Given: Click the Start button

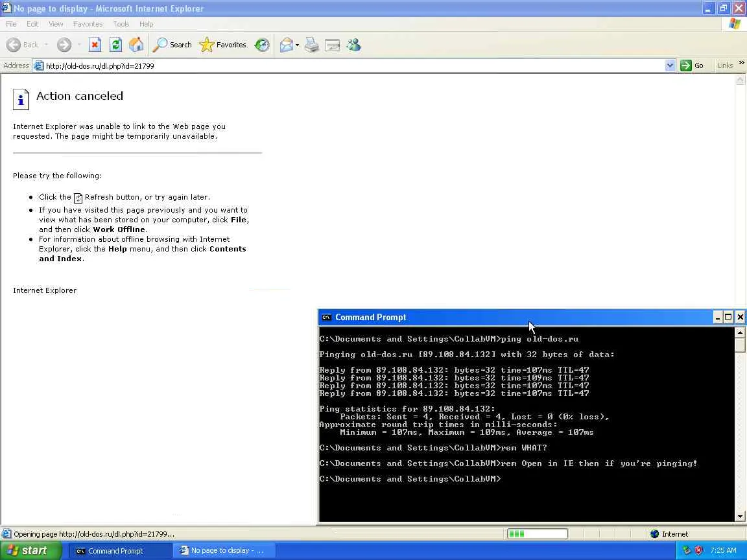Looking at the screenshot, I should 31,550.
